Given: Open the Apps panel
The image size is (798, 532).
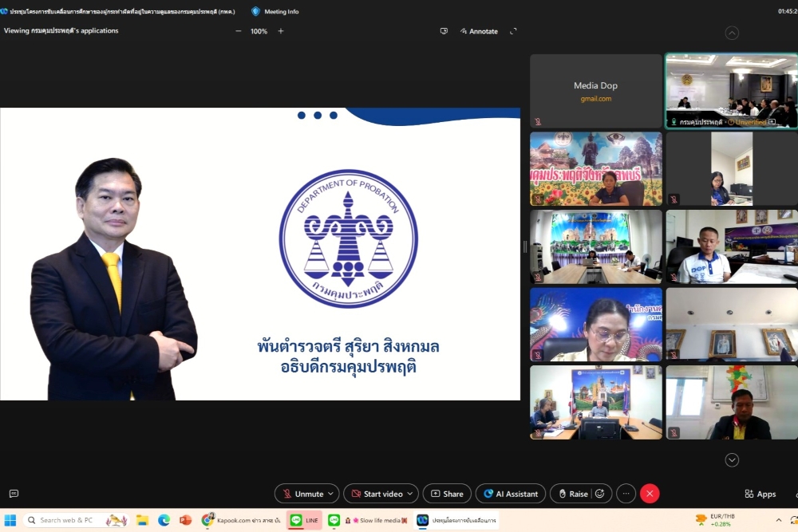Looking at the screenshot, I should pos(760,494).
